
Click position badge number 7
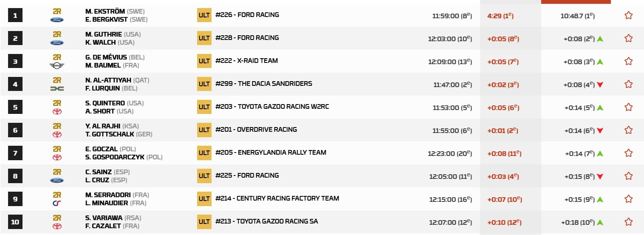pyautogui.click(x=15, y=153)
